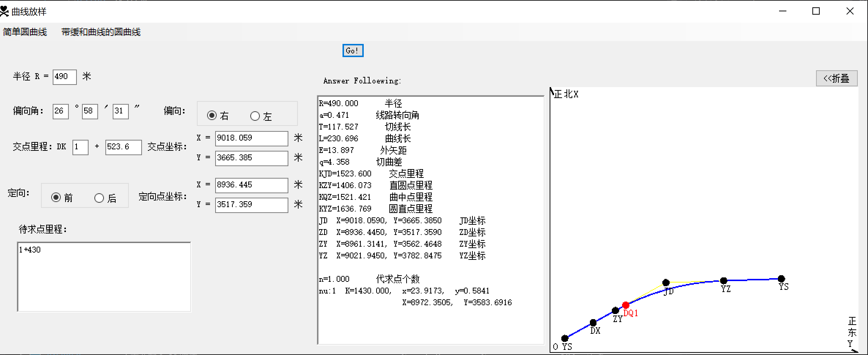Focus intersection X coordinate field 9018.059

[x=252, y=138]
